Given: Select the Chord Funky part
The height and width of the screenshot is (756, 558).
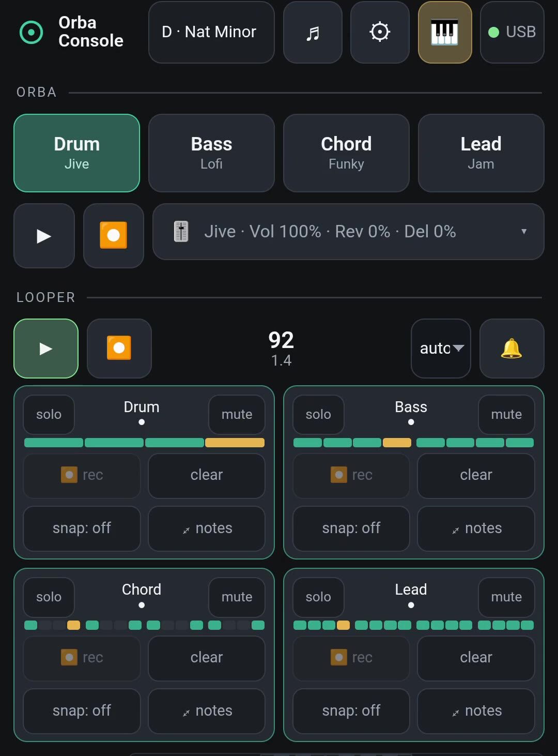Looking at the screenshot, I should click(x=346, y=153).
